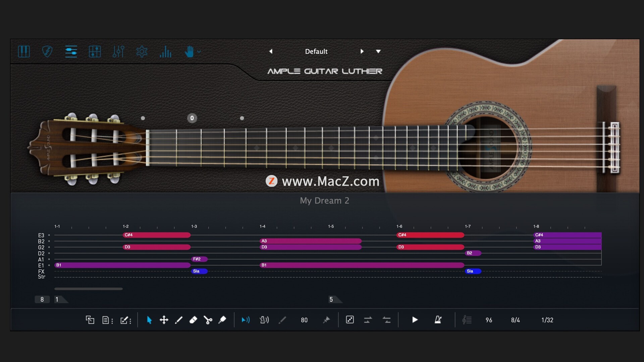Open the mixer faders FX panel
Viewport: 644px width, 362px height.
pyautogui.click(x=118, y=52)
